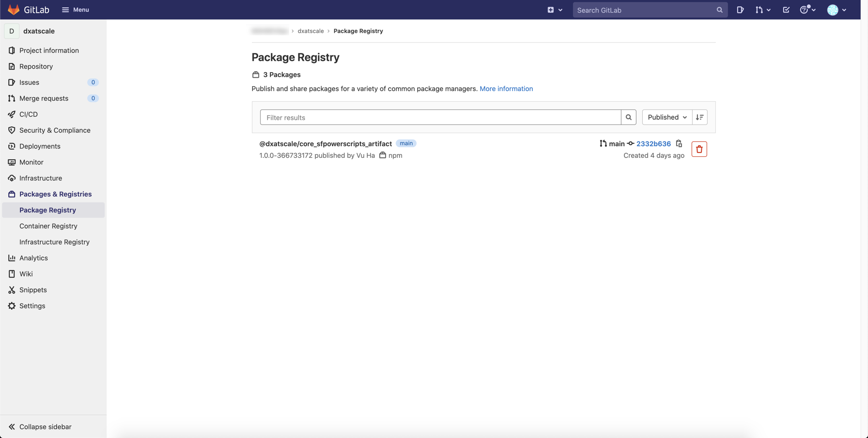
Task: Click dxatscale breadcrumb link
Action: 310,31
